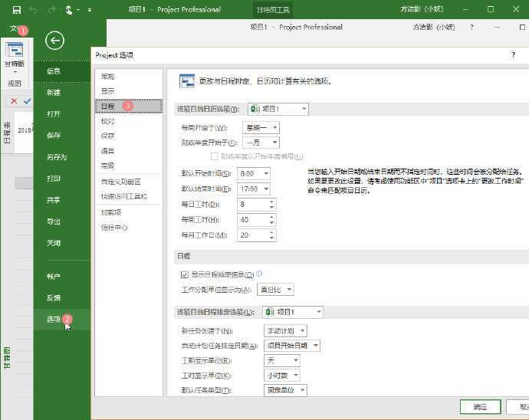Click the 每日工时 value field

pyautogui.click(x=253, y=204)
